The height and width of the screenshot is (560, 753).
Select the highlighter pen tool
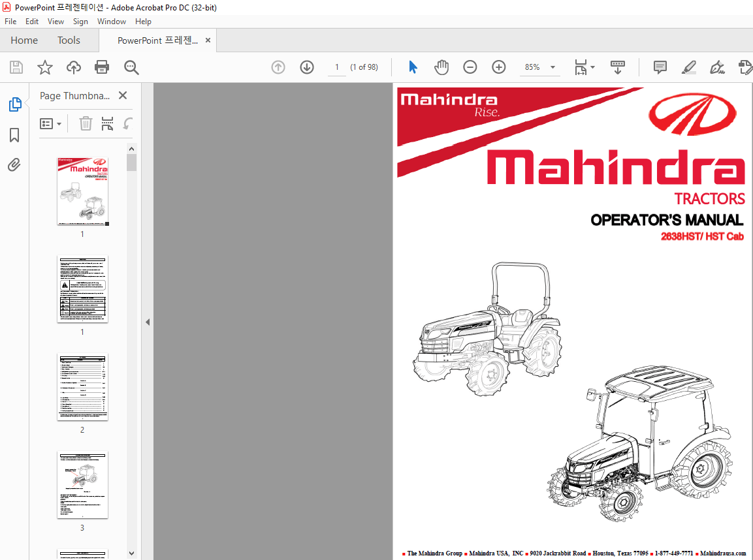[x=688, y=67]
